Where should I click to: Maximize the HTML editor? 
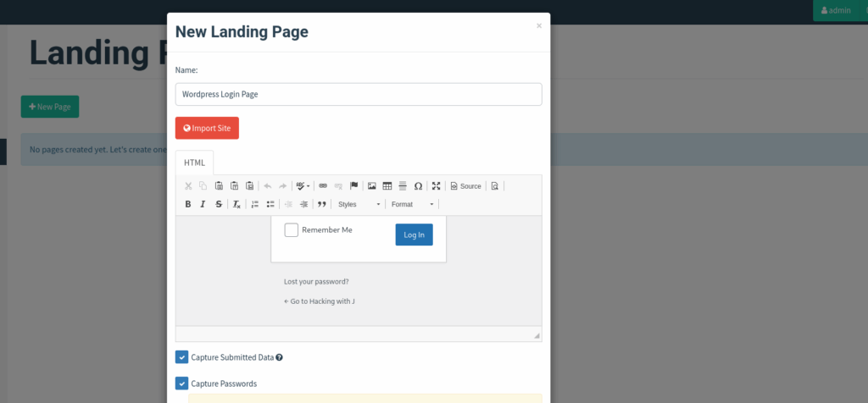[x=437, y=186]
